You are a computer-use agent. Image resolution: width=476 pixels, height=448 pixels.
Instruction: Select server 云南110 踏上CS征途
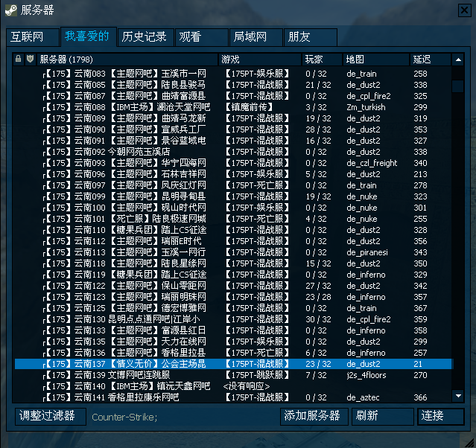pos(233,230)
